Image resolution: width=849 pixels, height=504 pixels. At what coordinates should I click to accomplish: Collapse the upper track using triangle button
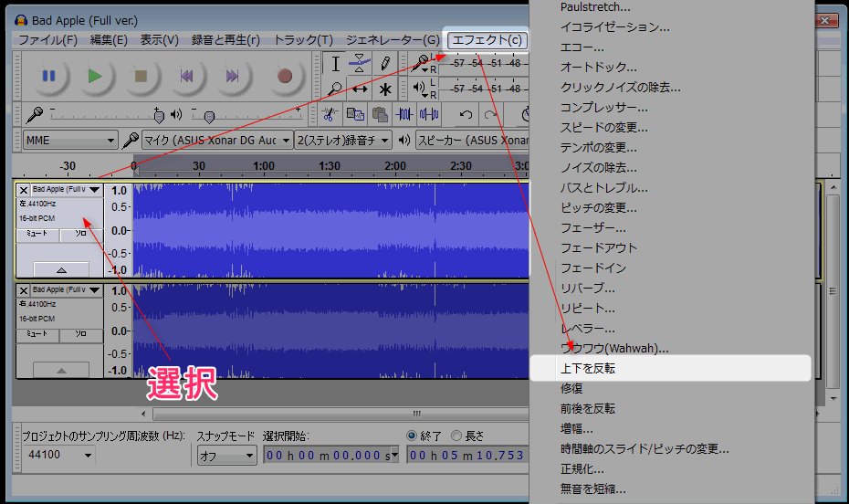point(61,269)
